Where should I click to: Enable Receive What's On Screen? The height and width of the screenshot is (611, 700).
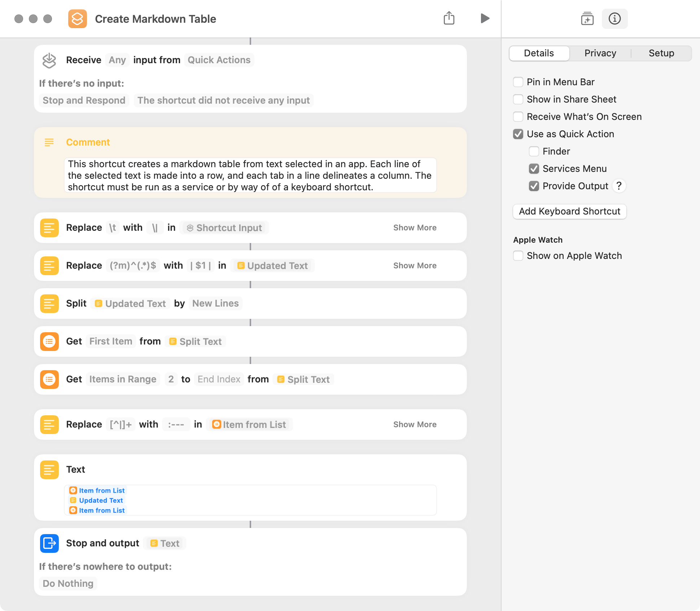pos(518,117)
